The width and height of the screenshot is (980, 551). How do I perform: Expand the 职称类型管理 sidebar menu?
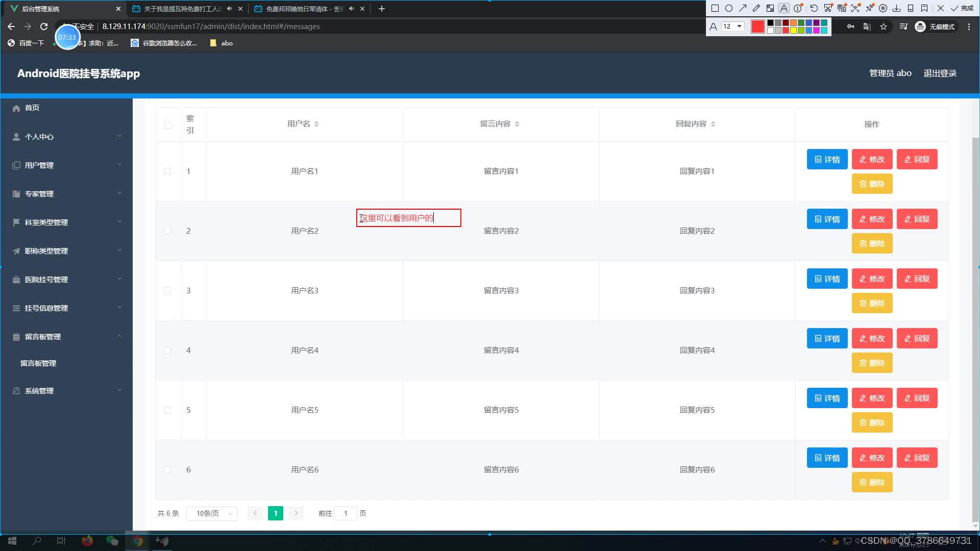click(66, 251)
